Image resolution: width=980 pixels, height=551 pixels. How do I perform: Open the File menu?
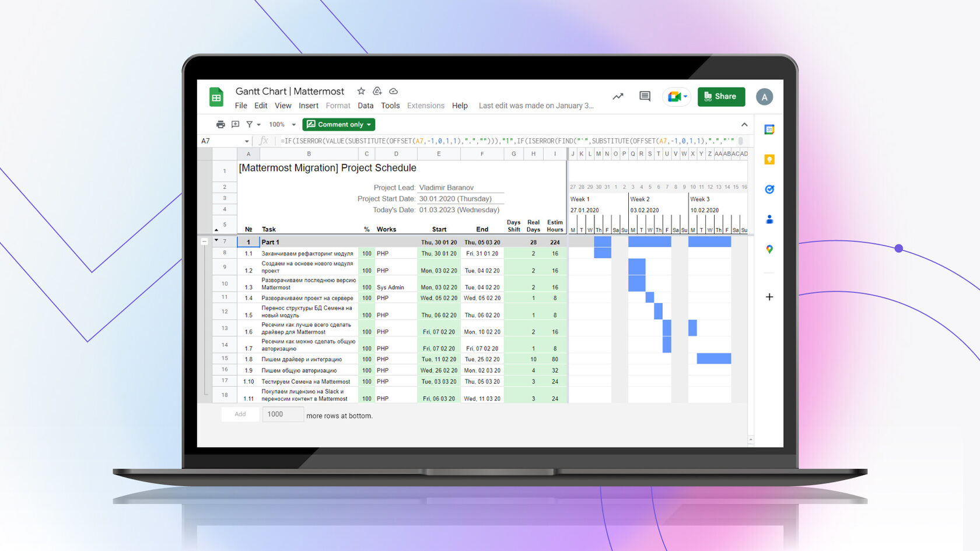pos(241,106)
